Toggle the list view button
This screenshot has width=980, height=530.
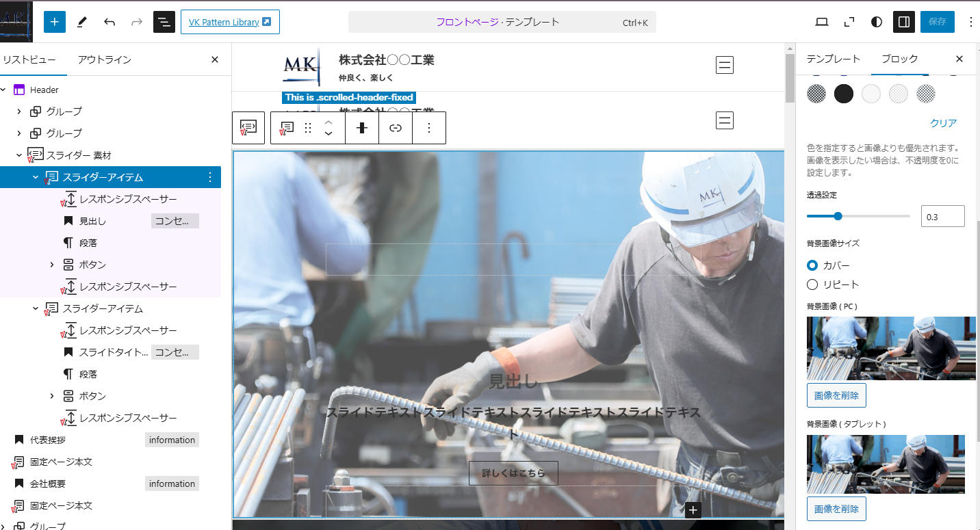pyautogui.click(x=164, y=22)
